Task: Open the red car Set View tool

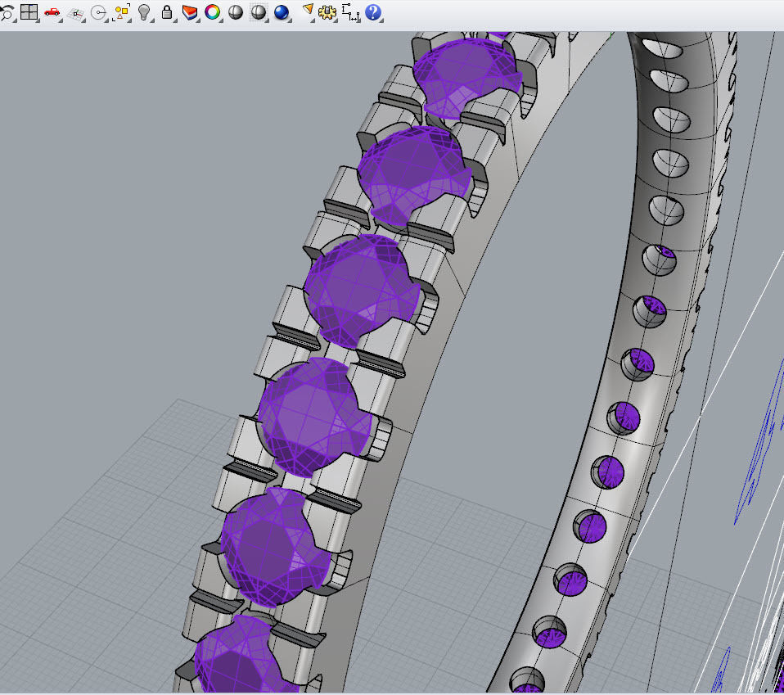Action: coord(52,12)
